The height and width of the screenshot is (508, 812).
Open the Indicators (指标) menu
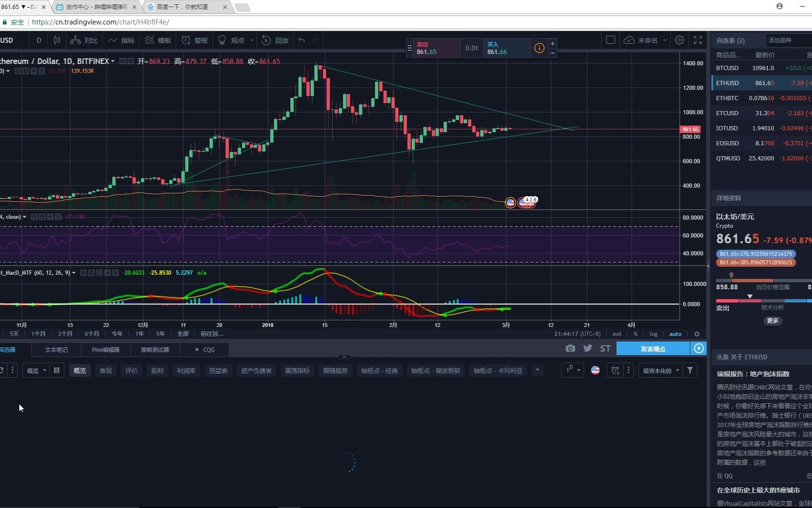point(121,40)
